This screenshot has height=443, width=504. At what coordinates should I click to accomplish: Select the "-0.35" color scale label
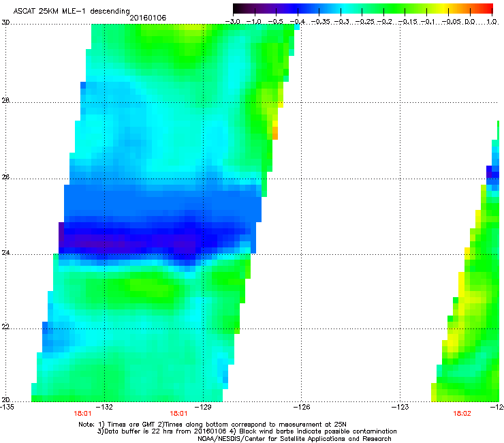320,22
